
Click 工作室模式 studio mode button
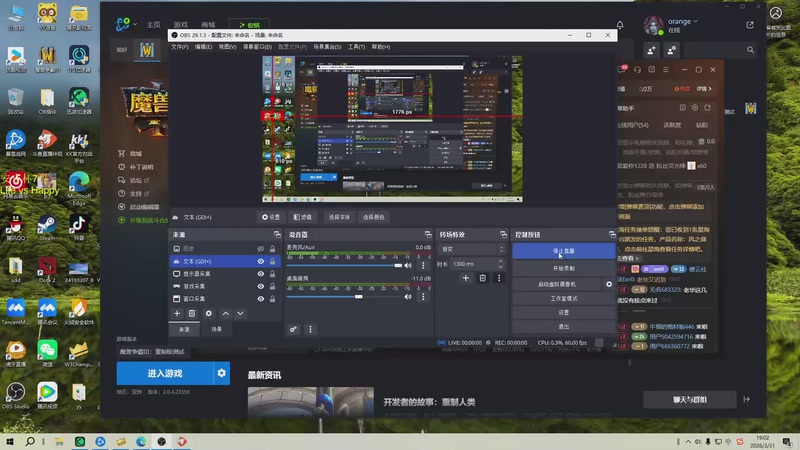(564, 298)
